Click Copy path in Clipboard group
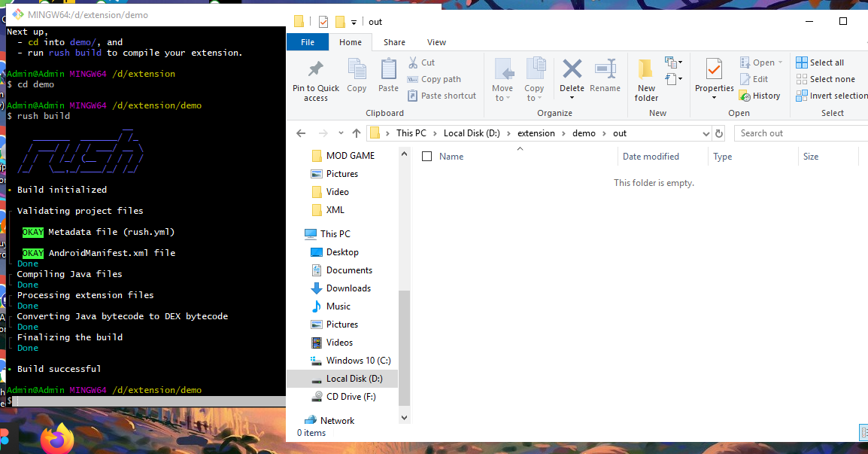This screenshot has height=454, width=868. (435, 79)
